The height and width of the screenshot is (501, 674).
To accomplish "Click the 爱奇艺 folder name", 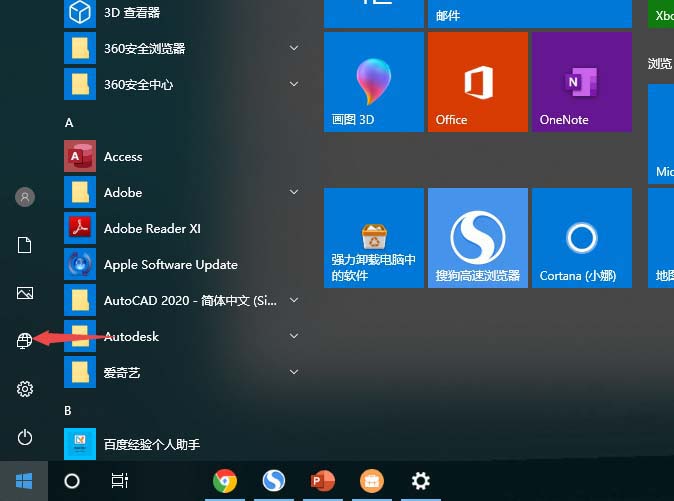I will coord(122,373).
